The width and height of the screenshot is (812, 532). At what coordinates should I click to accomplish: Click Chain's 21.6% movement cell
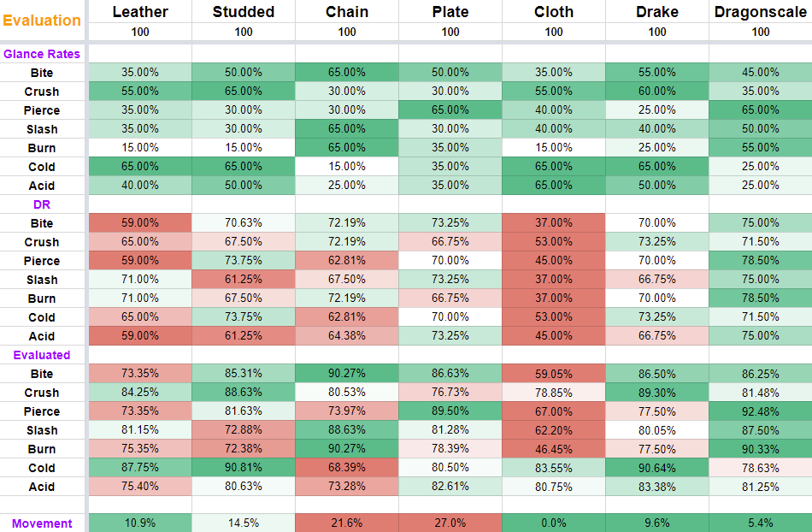(x=347, y=523)
